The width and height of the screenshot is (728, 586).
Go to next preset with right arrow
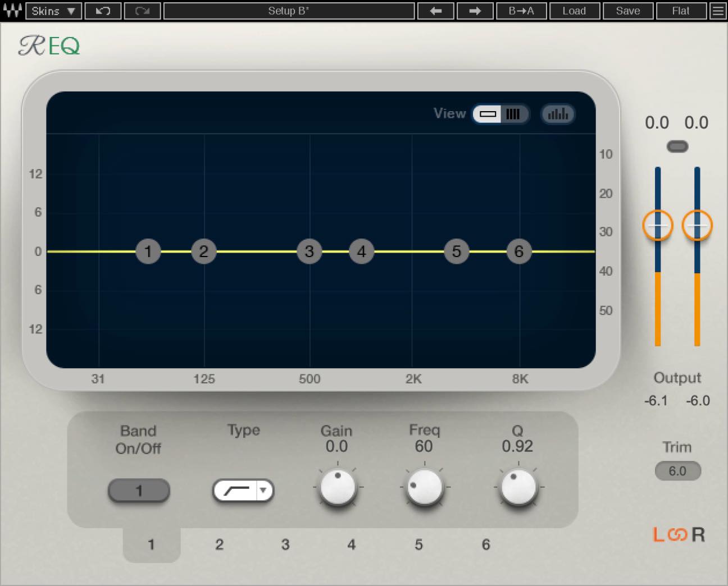coord(475,11)
